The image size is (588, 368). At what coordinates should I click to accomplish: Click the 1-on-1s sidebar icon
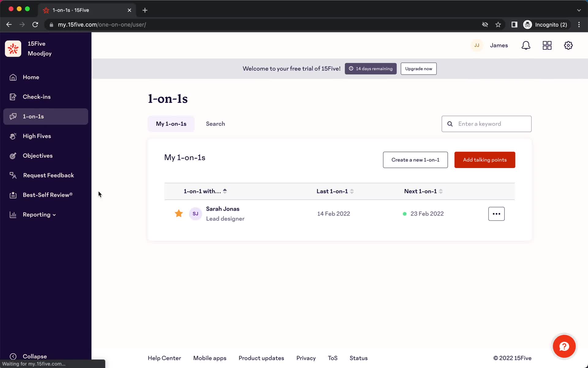[13, 116]
